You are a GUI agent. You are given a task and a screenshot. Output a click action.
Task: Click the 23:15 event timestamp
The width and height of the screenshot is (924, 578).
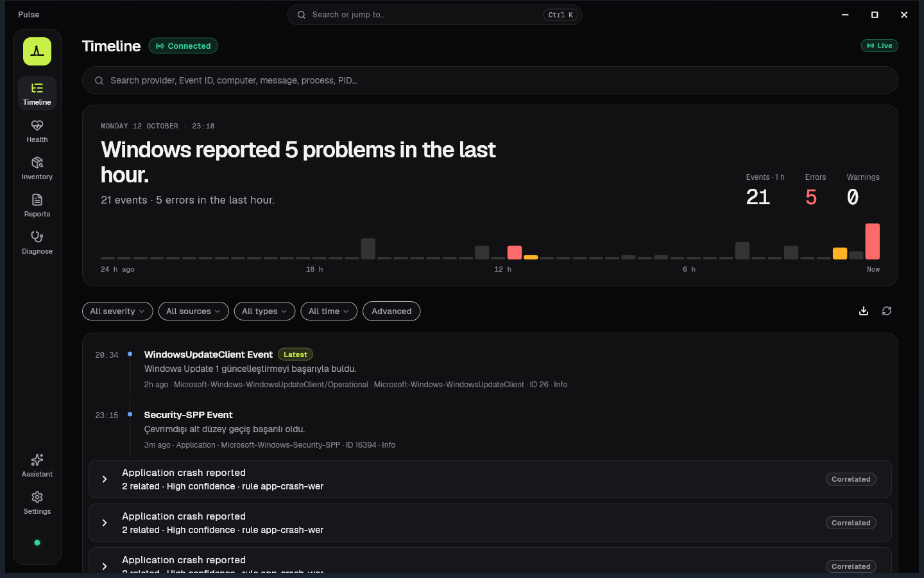(x=107, y=416)
